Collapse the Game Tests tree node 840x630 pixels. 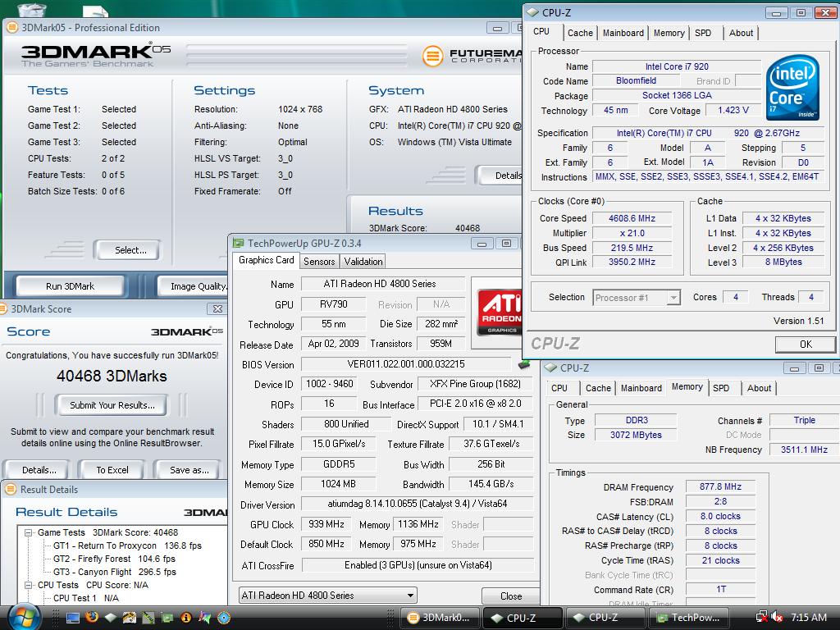(28, 532)
